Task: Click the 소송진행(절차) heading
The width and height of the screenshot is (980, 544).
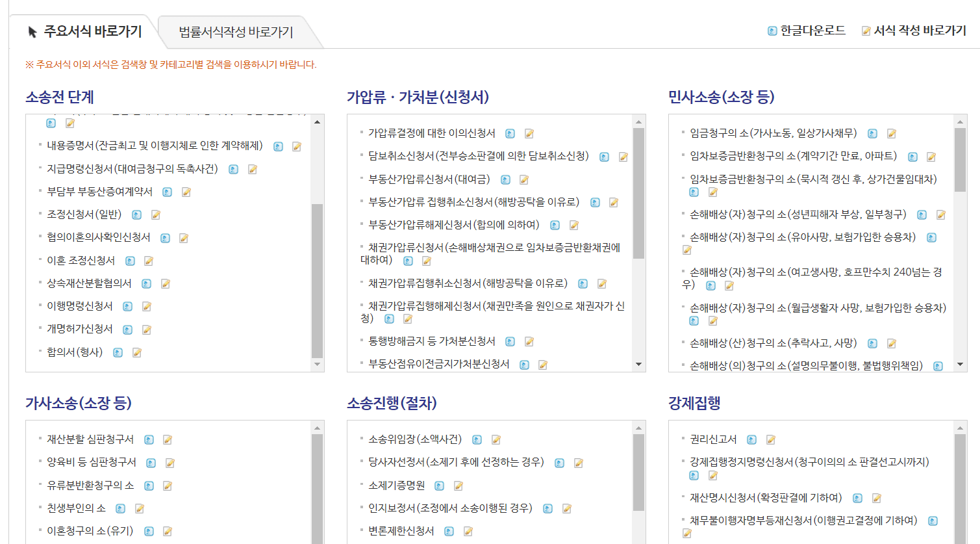Action: (x=392, y=403)
